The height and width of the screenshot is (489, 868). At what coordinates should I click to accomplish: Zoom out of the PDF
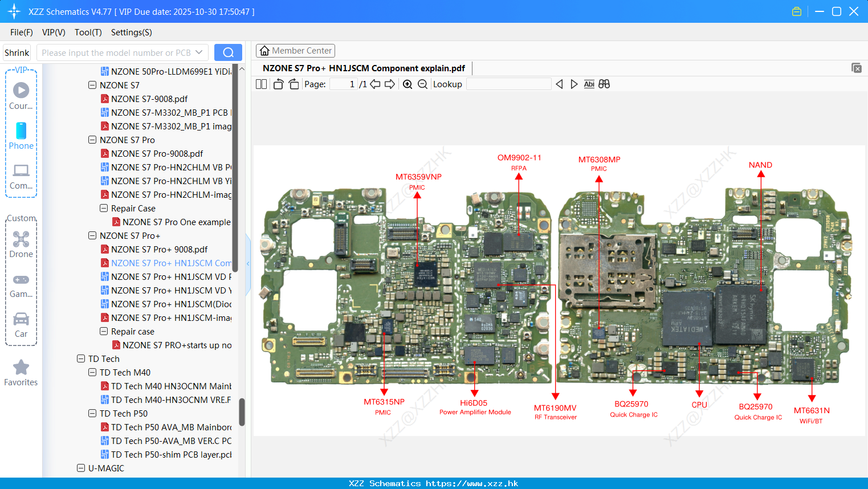pyautogui.click(x=422, y=84)
